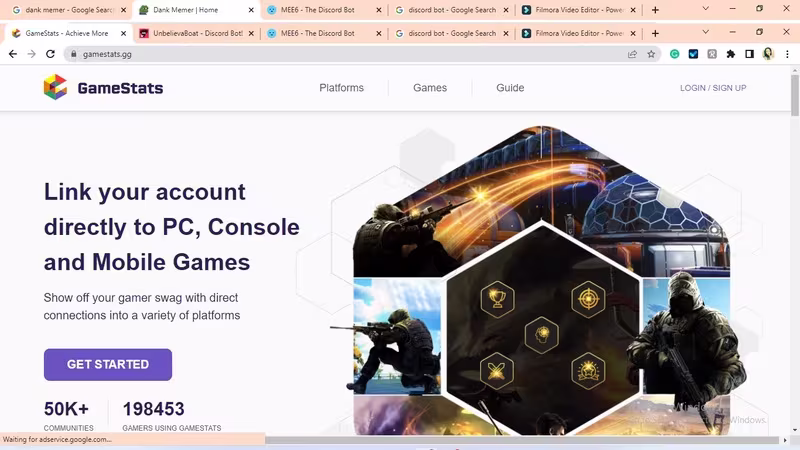Viewport: 800px width, 450px height.
Task: Click the scroll right arrow at bottom
Action: 785,440
